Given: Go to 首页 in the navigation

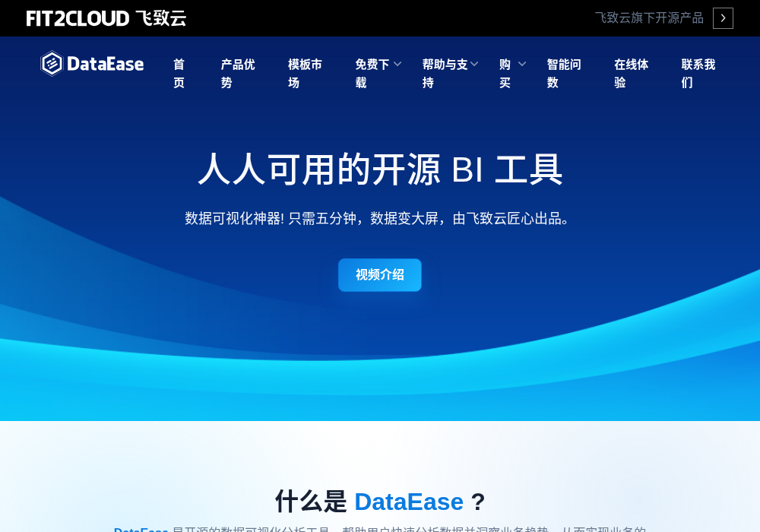Looking at the screenshot, I should point(179,73).
